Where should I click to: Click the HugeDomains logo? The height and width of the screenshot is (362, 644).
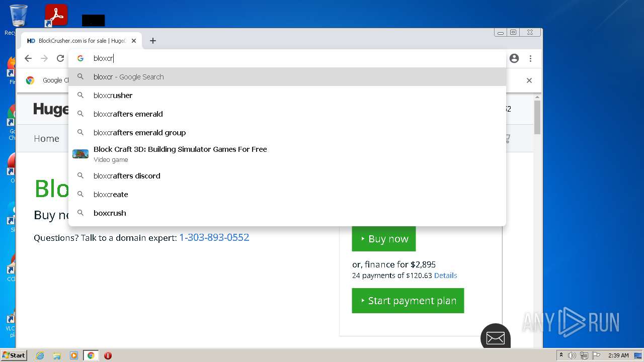click(51, 109)
